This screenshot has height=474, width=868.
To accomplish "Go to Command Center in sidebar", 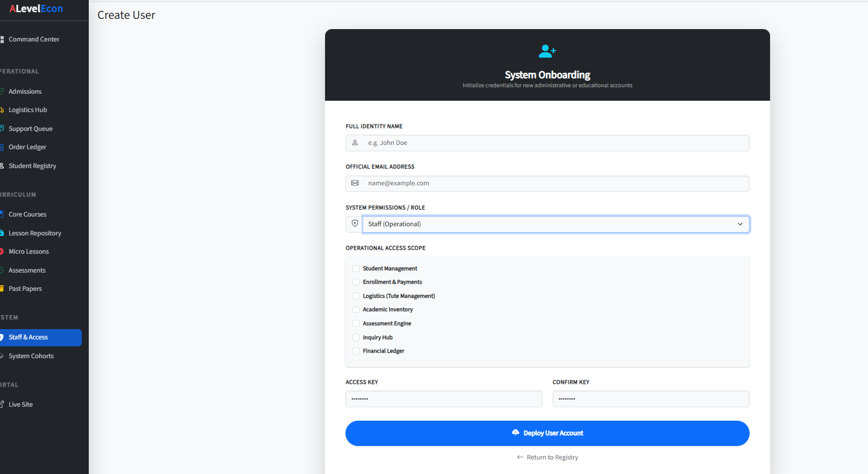I will [34, 39].
